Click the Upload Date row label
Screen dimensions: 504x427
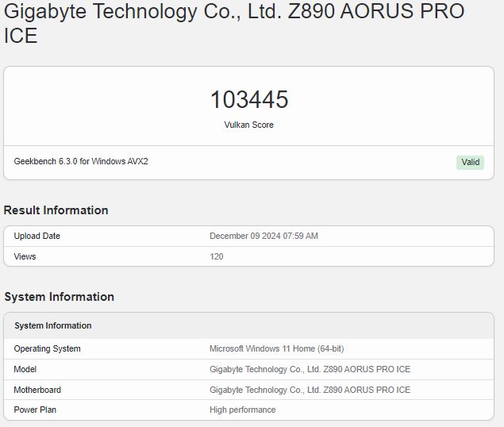click(37, 236)
